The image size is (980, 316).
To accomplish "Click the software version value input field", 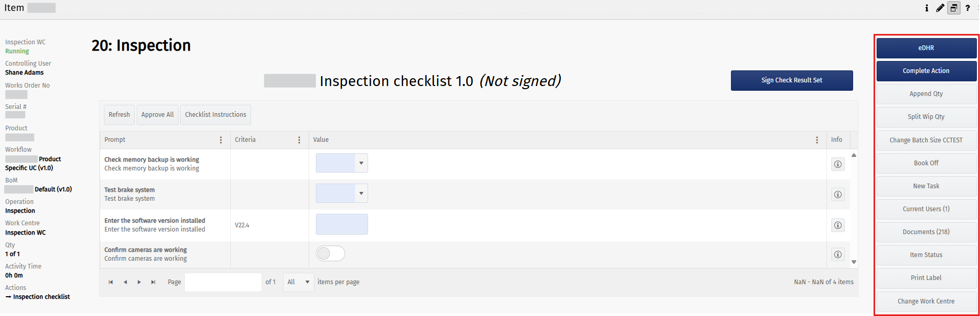I will [x=341, y=224].
